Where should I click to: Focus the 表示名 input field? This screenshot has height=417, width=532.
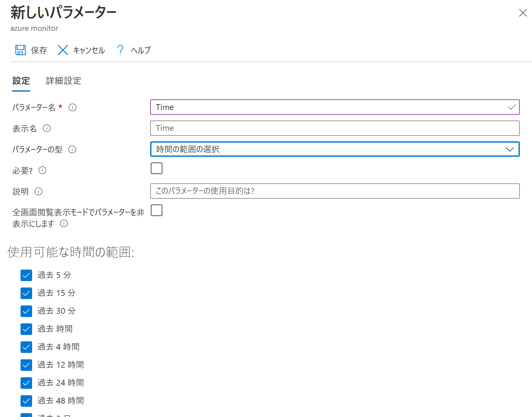point(335,128)
